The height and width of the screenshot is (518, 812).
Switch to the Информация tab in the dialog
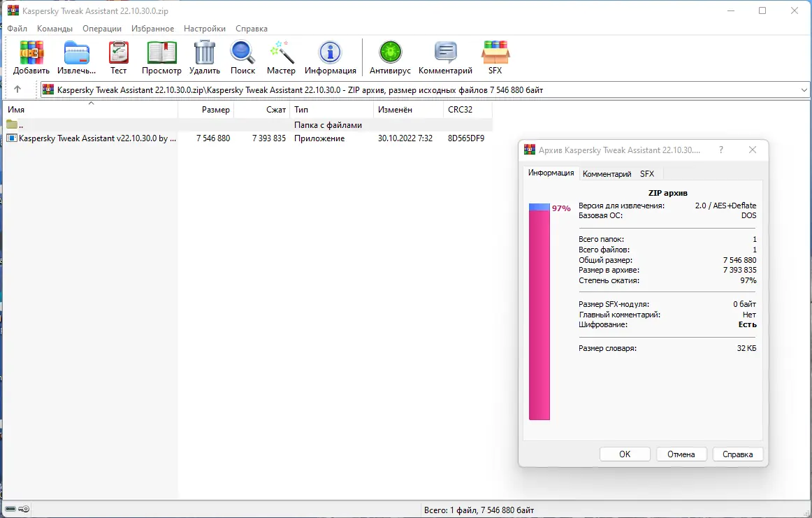[551, 173]
